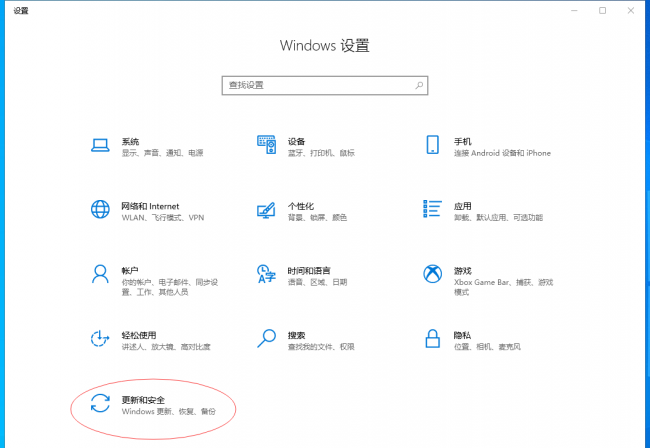This screenshot has width=650, height=448.
Task: Close the 设置 window
Action: pyautogui.click(x=631, y=11)
